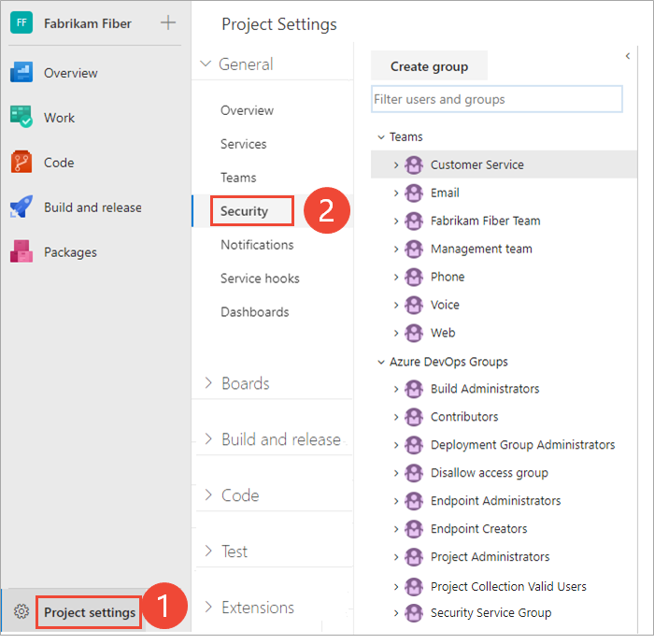Open the Overview hub icon in sidebar

click(x=21, y=72)
